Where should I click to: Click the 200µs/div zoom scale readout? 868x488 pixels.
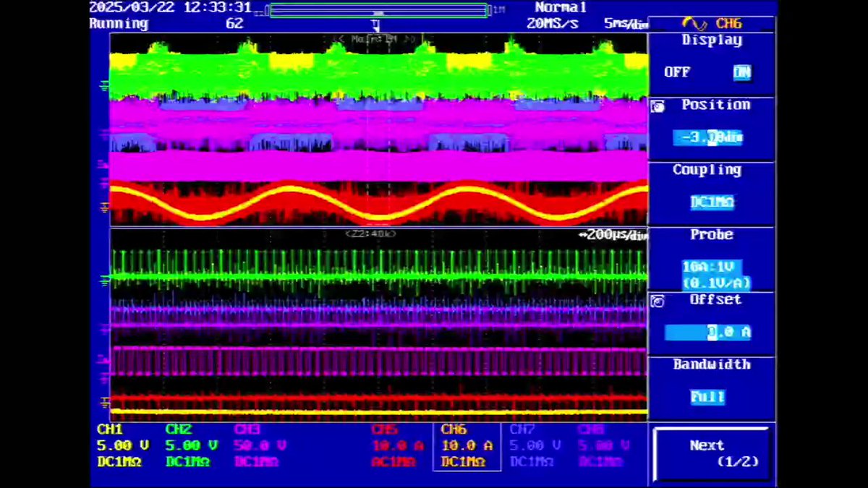coord(613,235)
